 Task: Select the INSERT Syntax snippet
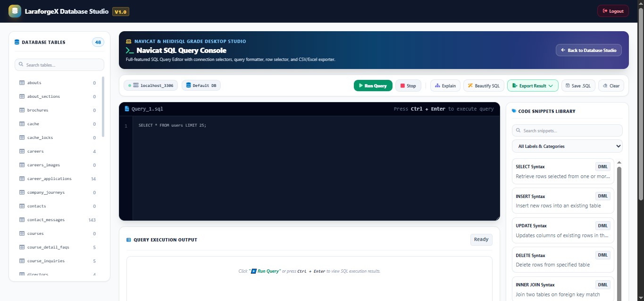pyautogui.click(x=563, y=201)
